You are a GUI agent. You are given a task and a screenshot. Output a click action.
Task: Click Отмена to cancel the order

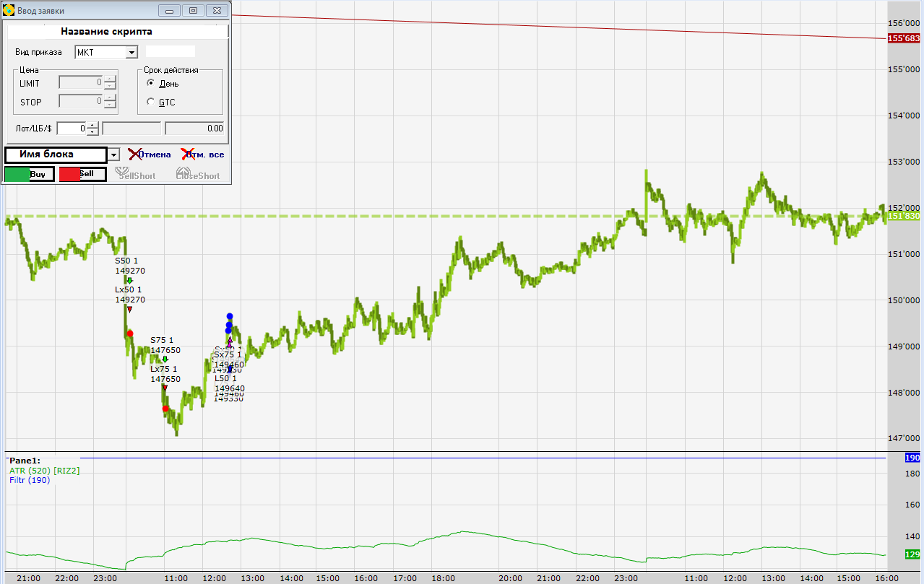click(x=150, y=154)
